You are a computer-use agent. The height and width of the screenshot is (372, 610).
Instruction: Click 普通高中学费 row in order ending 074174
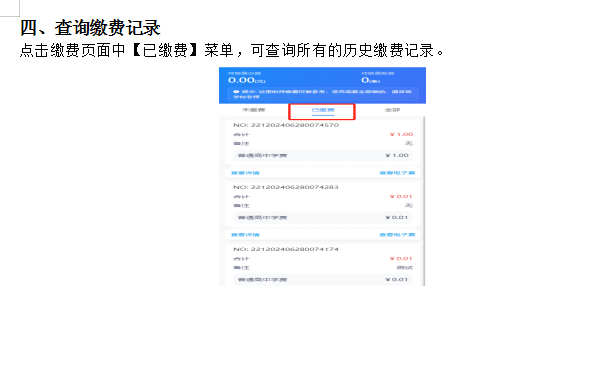coord(323,279)
